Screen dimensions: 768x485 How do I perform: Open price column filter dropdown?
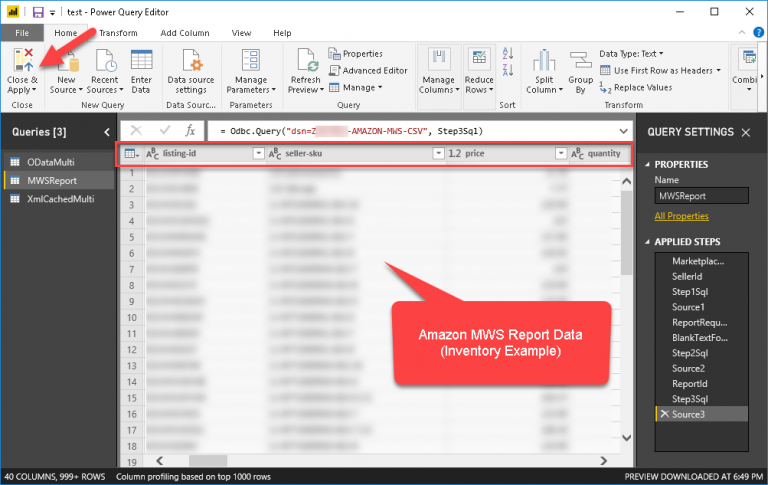[x=561, y=153]
